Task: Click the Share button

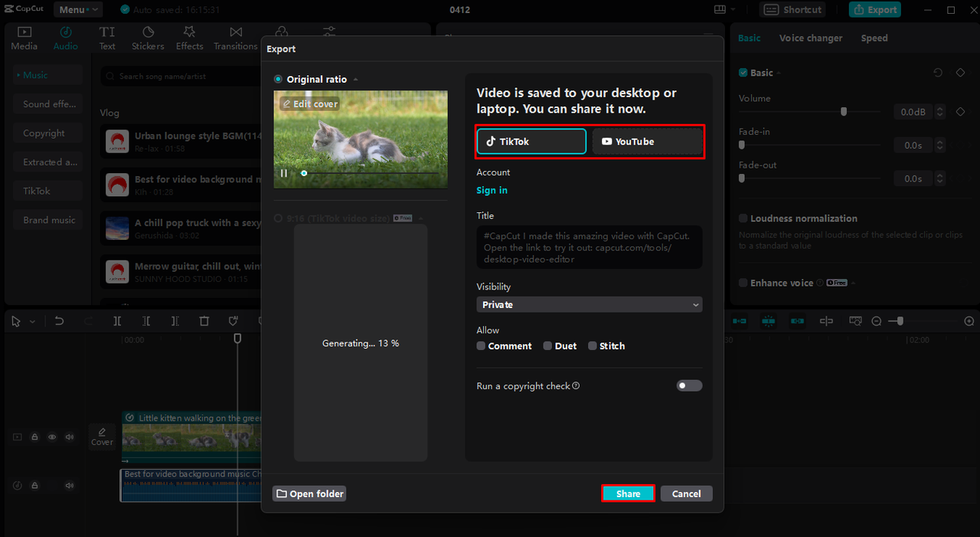Action: [628, 494]
